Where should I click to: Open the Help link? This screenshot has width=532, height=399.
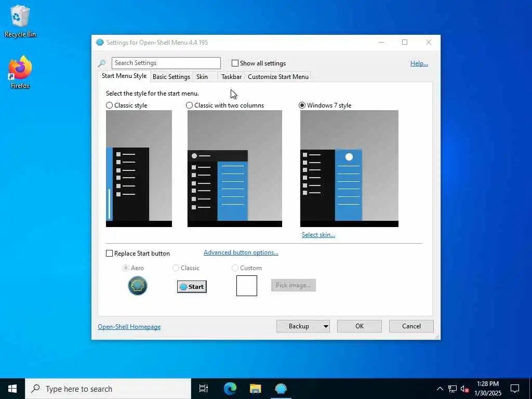click(x=419, y=63)
